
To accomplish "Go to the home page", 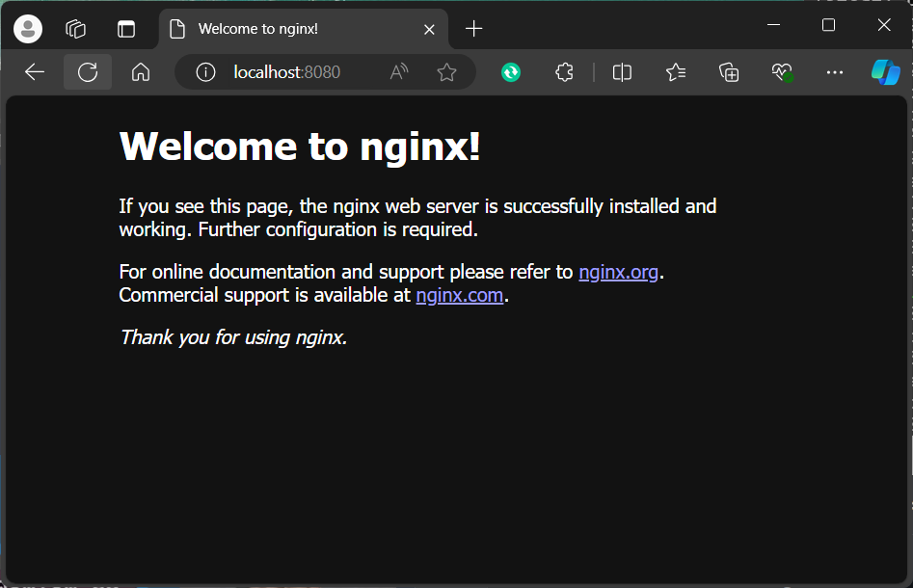I will 141,72.
